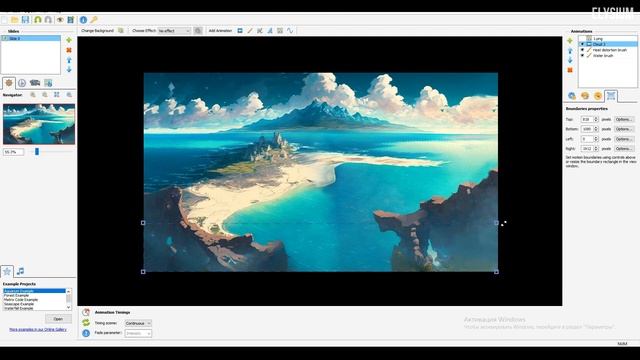The width and height of the screenshot is (640, 360).
Task: Click the new project icon in main toolbar
Action: [x=4, y=20]
